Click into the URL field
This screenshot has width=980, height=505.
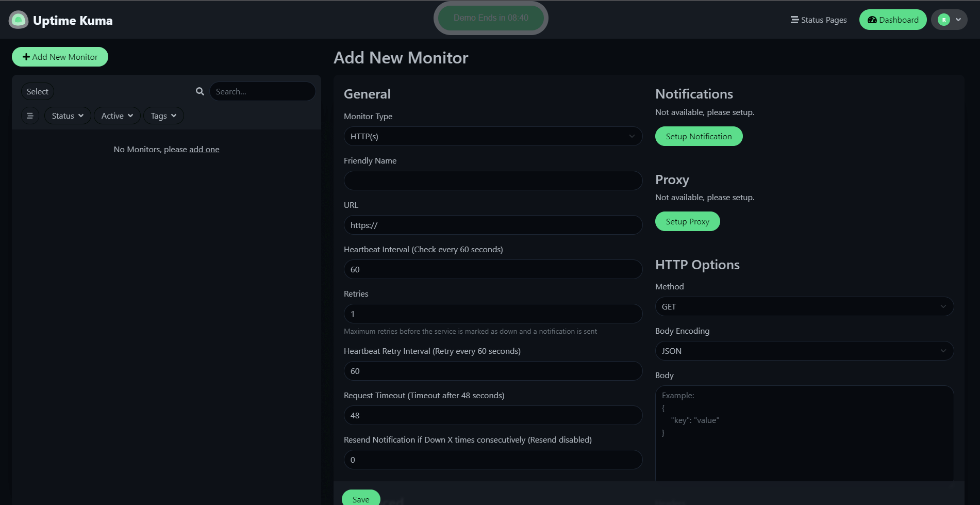click(493, 225)
